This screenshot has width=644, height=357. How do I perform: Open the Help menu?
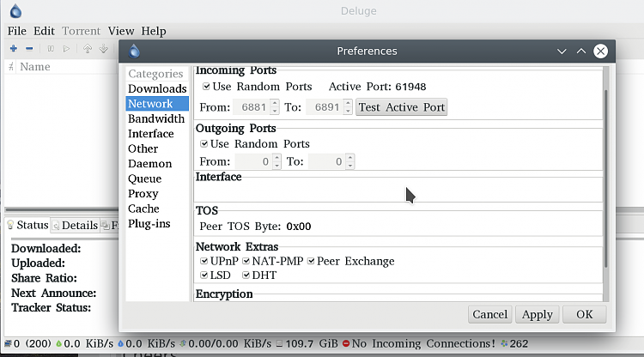[x=154, y=31]
